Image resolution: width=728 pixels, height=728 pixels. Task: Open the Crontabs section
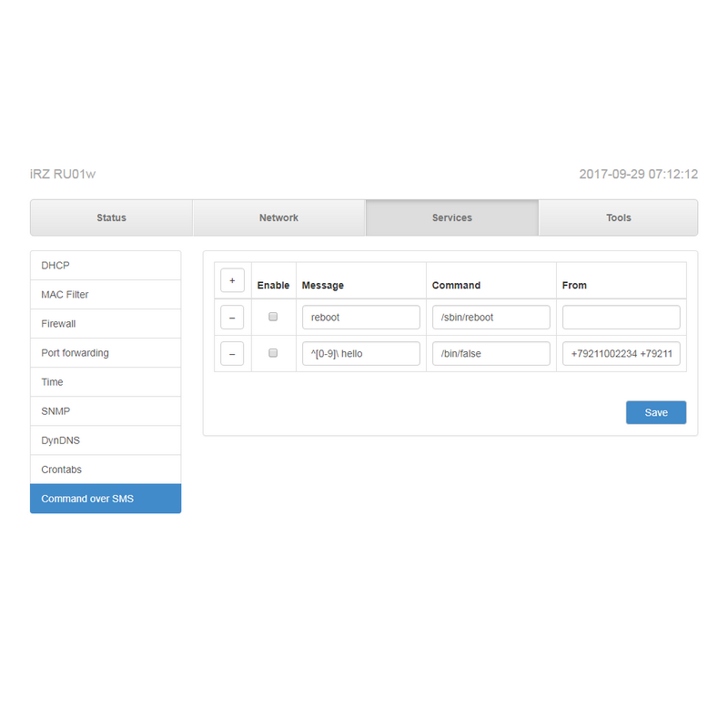[x=106, y=470]
